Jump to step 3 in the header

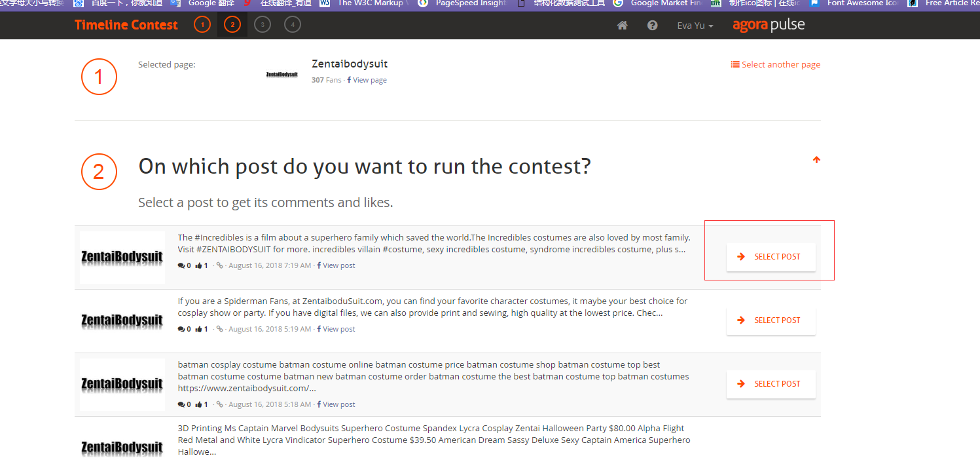click(x=263, y=25)
